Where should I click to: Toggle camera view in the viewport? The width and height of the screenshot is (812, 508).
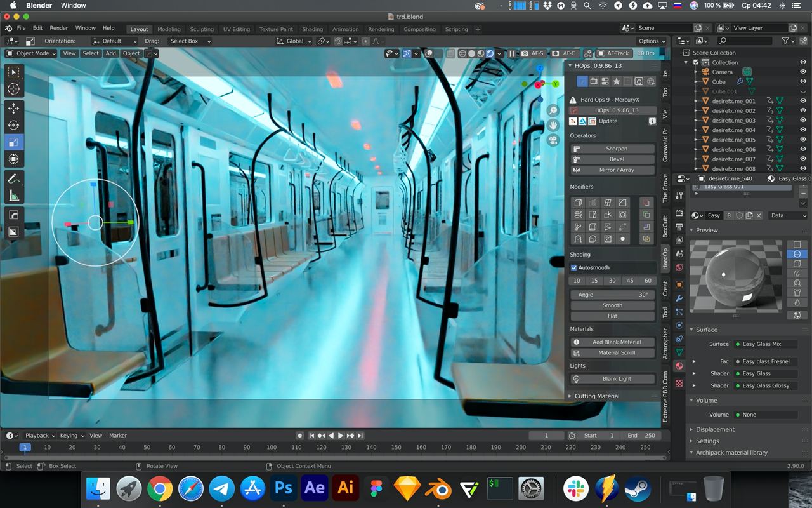(553, 140)
